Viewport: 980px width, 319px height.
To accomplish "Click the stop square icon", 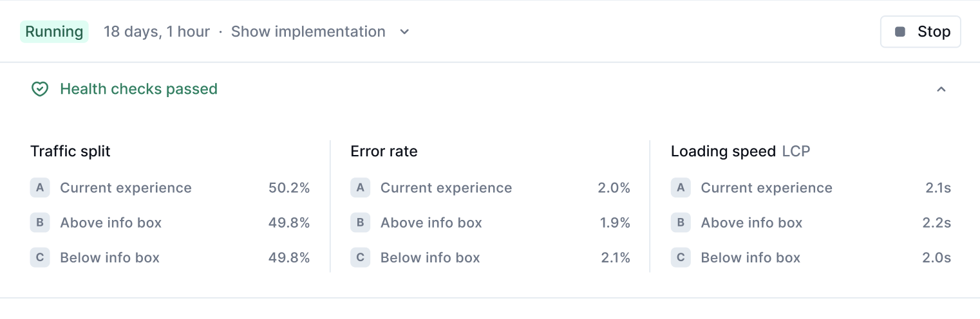I will tap(900, 32).
